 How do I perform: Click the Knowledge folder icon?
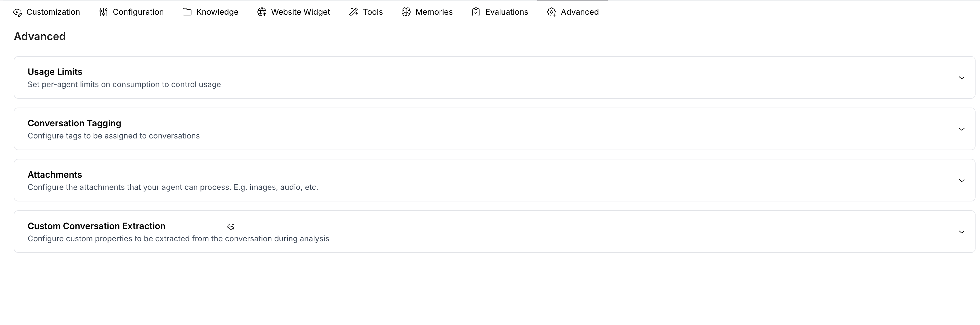[x=187, y=12]
